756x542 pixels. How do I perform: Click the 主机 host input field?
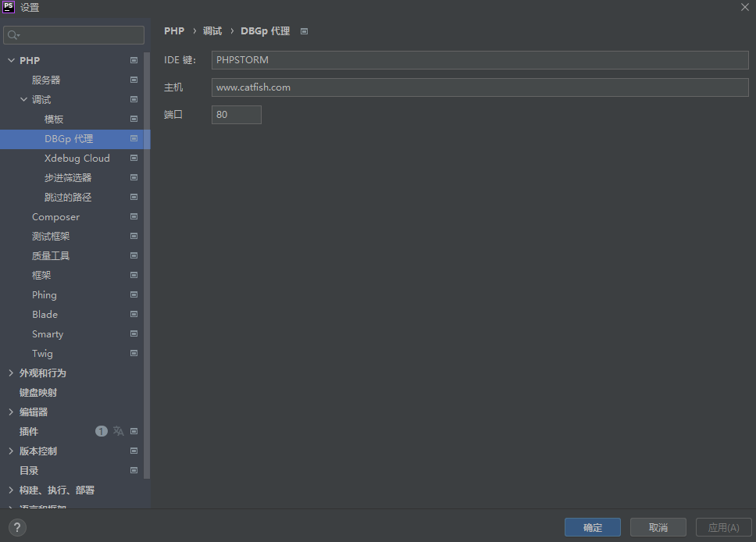480,87
